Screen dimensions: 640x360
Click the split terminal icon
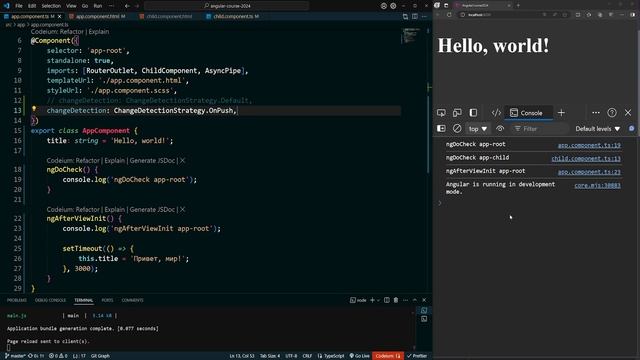click(387, 300)
